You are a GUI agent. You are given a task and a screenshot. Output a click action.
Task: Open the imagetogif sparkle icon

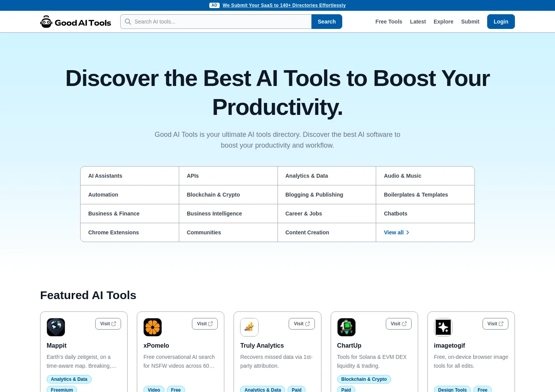tap(443, 327)
